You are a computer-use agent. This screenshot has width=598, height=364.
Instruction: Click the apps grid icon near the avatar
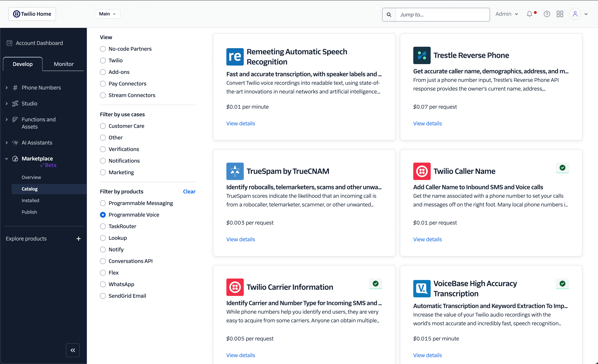560,14
